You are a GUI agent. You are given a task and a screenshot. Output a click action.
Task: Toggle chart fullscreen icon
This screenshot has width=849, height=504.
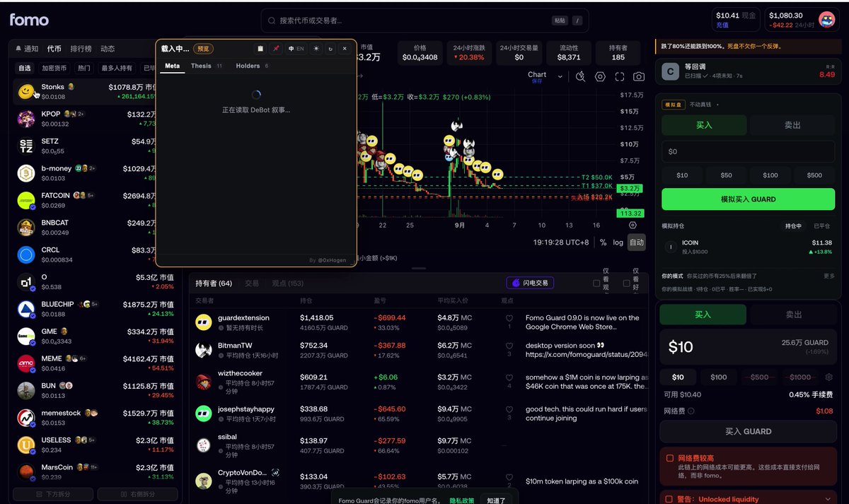pos(620,76)
